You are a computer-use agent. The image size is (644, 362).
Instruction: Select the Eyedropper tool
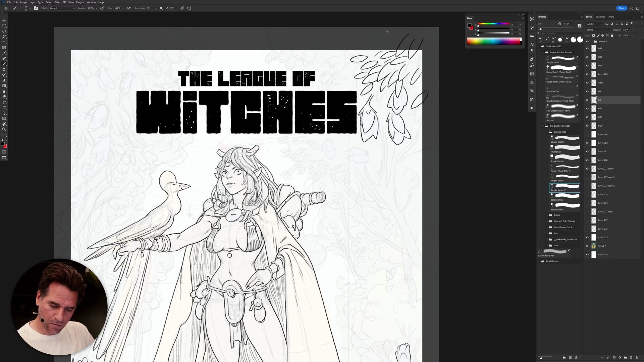4,53
